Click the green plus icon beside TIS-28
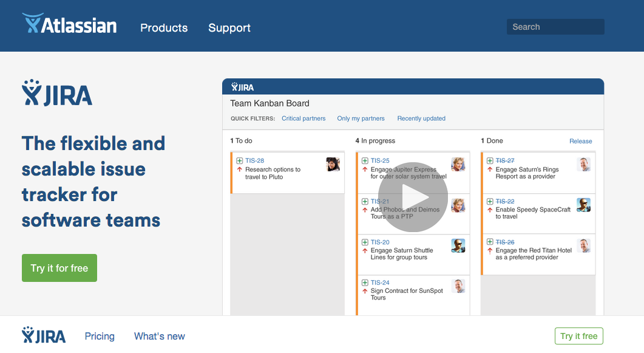Screen dimensions: 644x353 coord(239,160)
